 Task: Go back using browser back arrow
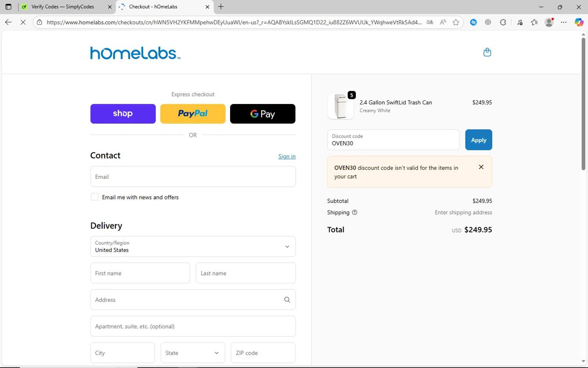coord(8,22)
